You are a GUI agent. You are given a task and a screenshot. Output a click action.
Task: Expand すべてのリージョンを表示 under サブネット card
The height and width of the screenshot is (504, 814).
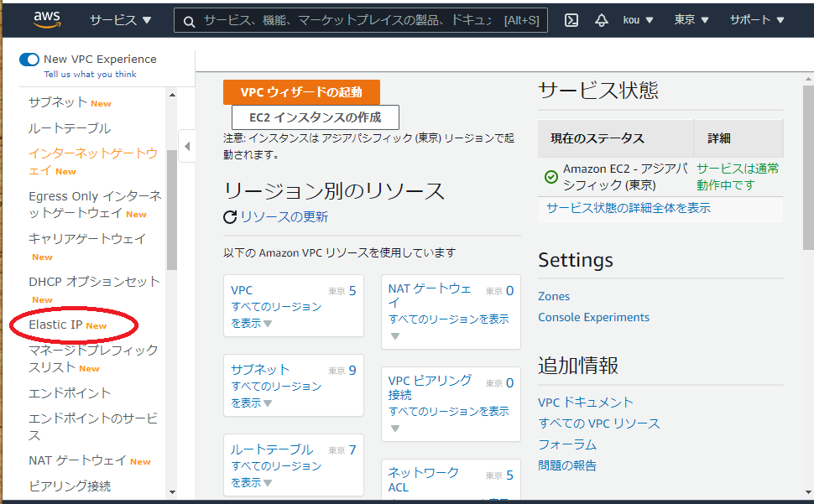pyautogui.click(x=276, y=395)
